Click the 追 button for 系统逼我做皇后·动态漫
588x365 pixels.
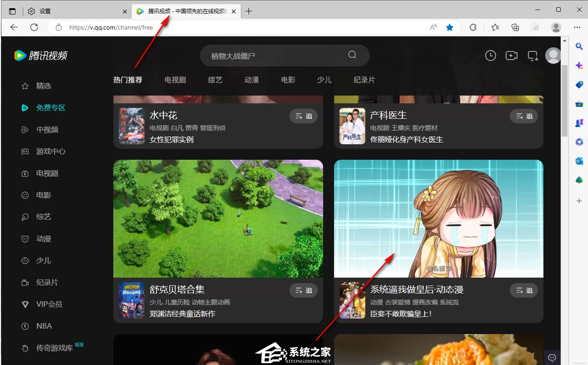[524, 290]
